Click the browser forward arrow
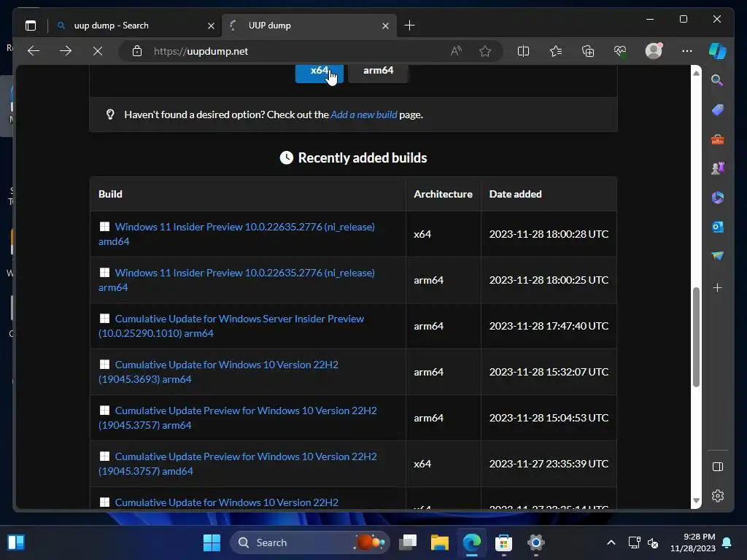The image size is (747, 560). pos(66,51)
